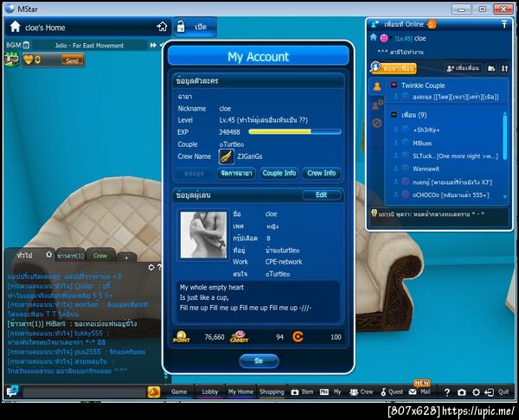This screenshot has height=420, width=519.
Task: Open the Crew Info button
Action: click(x=322, y=174)
